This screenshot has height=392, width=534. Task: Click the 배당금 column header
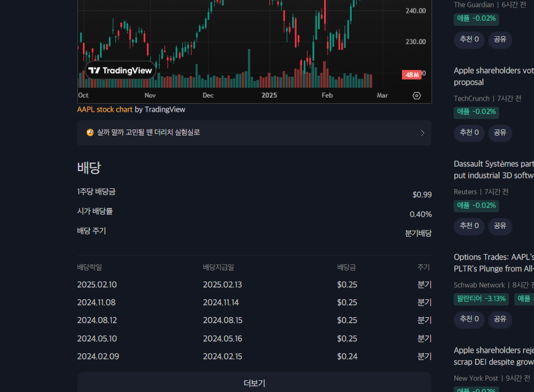346,267
